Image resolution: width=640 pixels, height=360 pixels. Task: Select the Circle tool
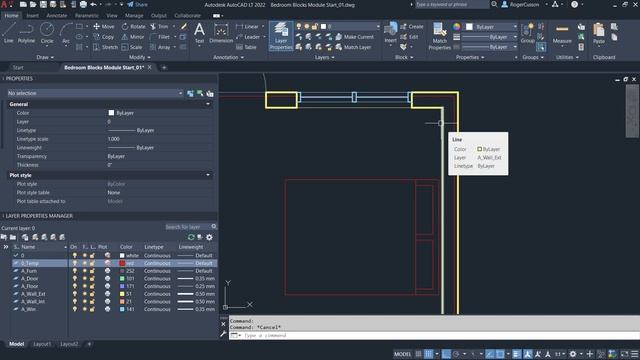47,33
